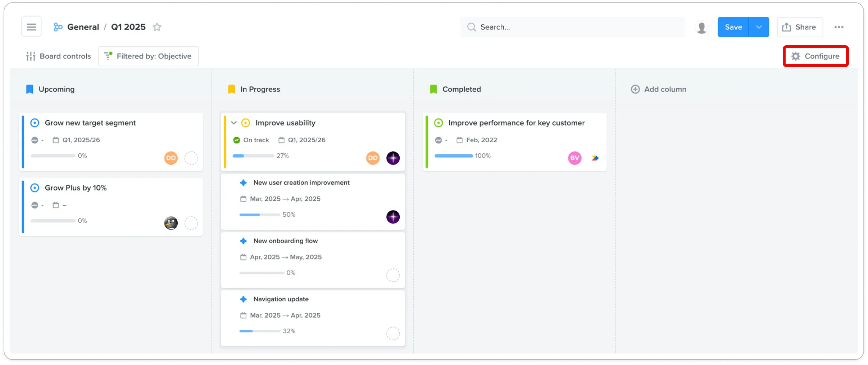
Task: Open the Grow new target segment card
Action: (112, 142)
